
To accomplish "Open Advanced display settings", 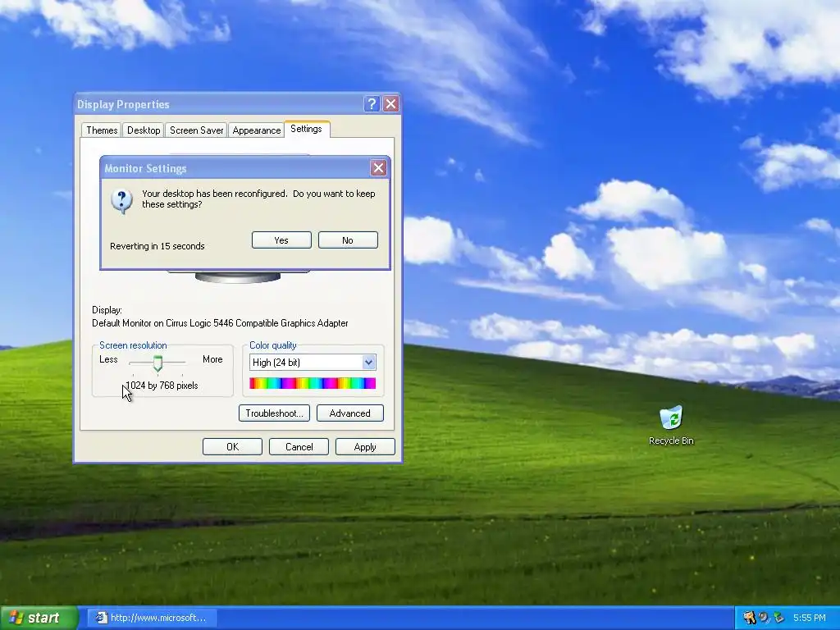I will point(349,413).
